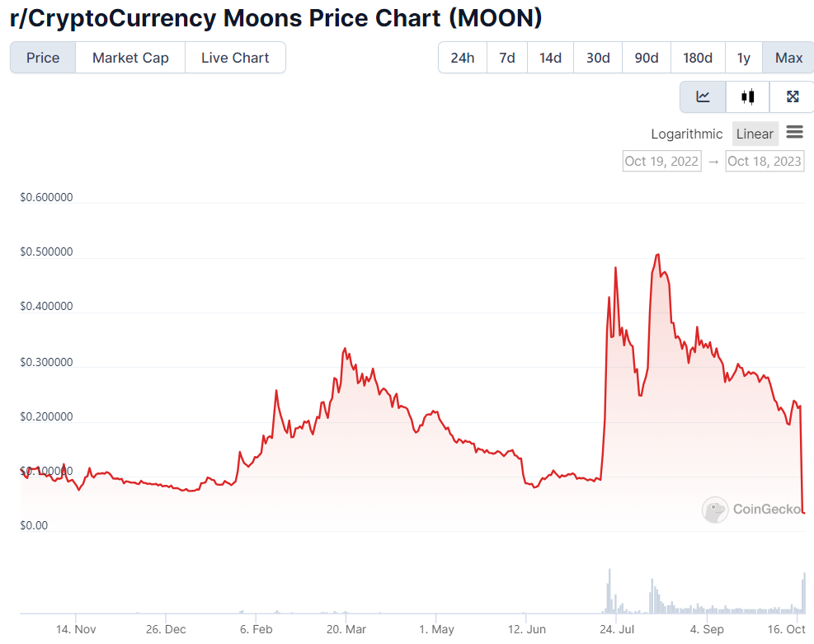Switch to candlestick chart icon
This screenshot has height=644, width=814.
[x=748, y=97]
